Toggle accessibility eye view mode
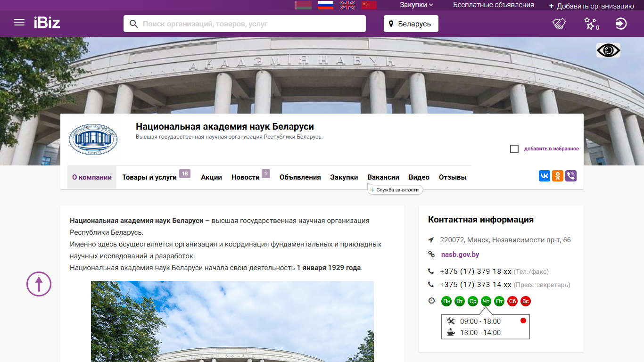The width and height of the screenshot is (644, 362). 608,50
